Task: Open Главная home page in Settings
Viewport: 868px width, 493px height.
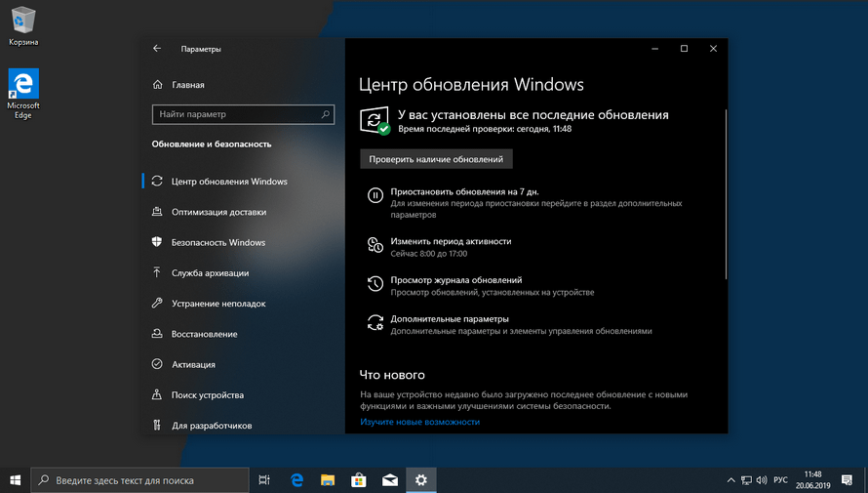Action: tap(187, 85)
